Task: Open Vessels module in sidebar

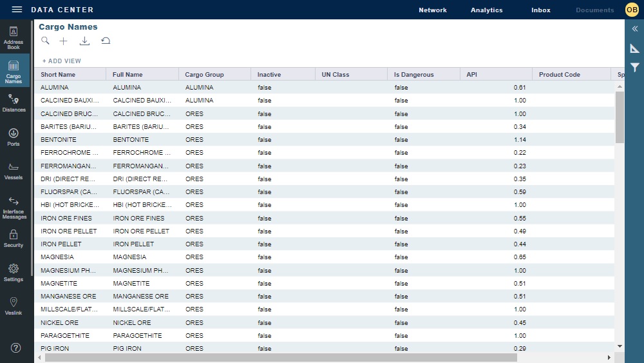Action: 14,171
